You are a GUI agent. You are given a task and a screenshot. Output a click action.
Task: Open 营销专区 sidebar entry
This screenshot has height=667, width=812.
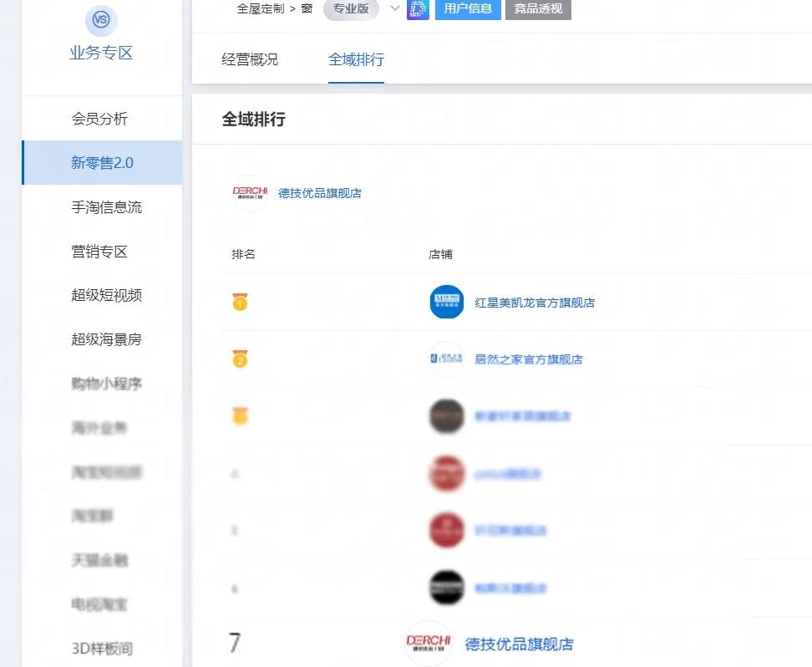99,252
